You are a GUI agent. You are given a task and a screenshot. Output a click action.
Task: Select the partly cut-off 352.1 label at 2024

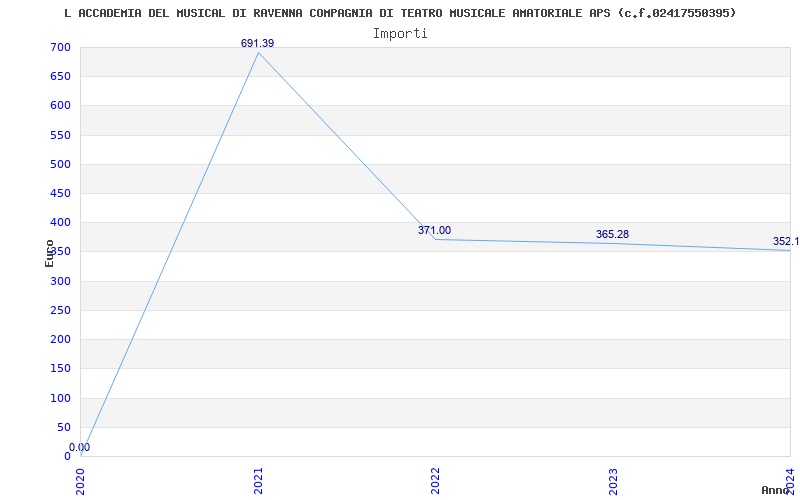pyautogui.click(x=786, y=241)
